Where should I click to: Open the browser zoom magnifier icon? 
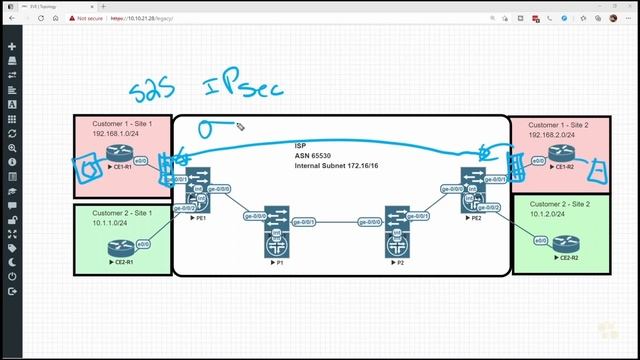coord(493,18)
